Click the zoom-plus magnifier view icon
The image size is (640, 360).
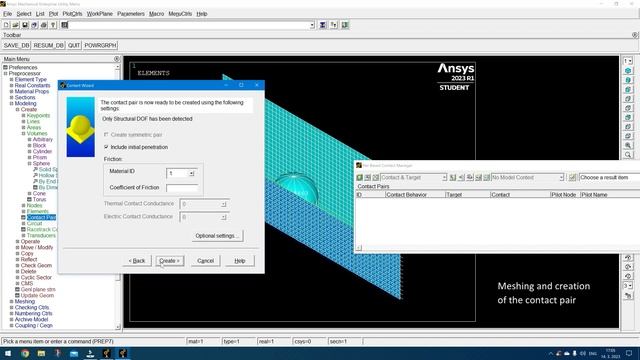click(x=628, y=146)
